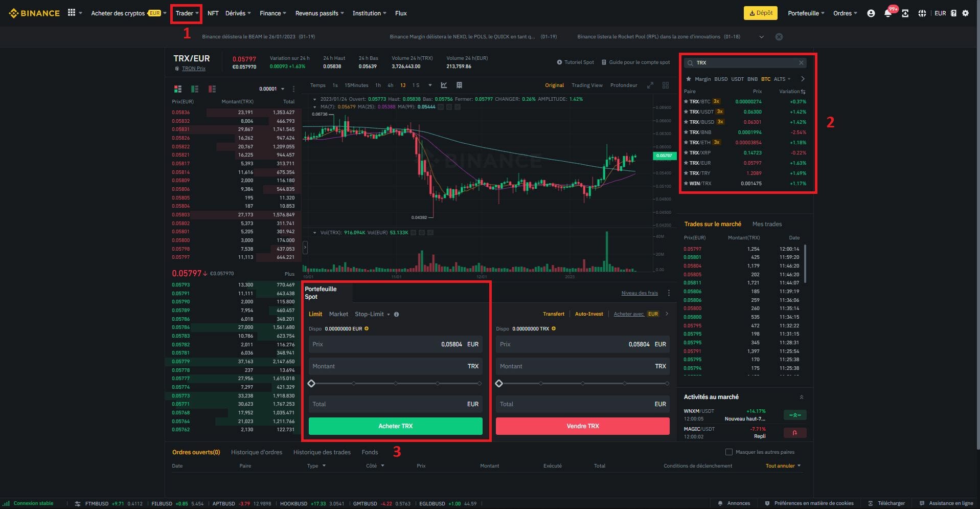The height and width of the screenshot is (509, 980).
Task: Favorite the WIN/TRX pair star
Action: click(x=686, y=183)
